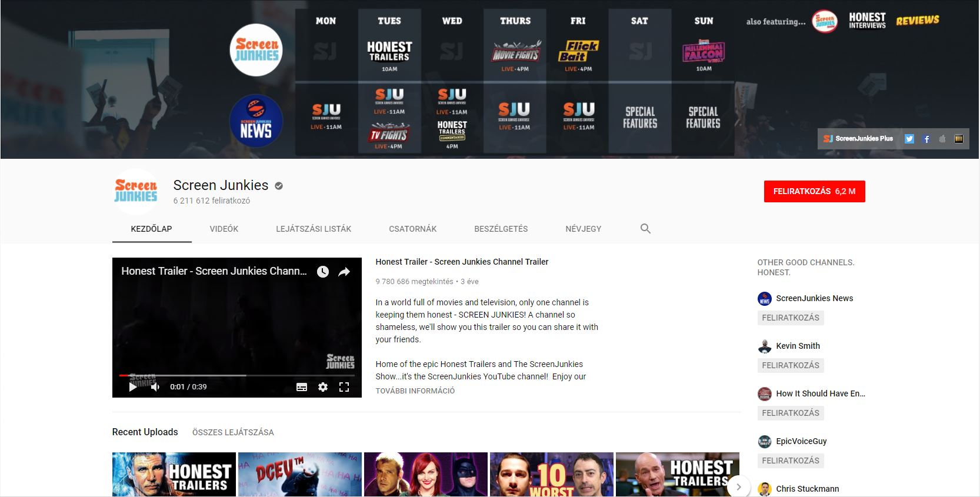Click the Millennial Falcon Sunday schedule tile
980x497 pixels.
704,55
